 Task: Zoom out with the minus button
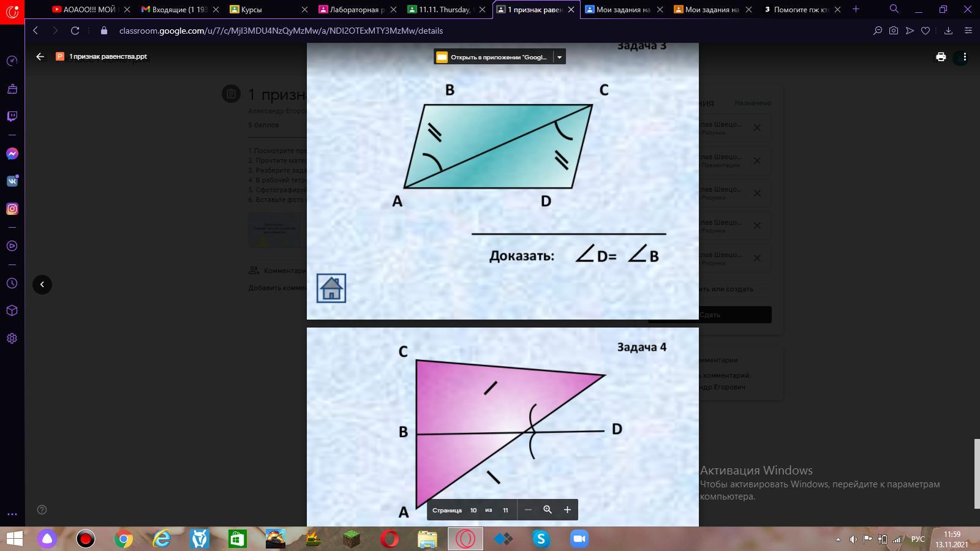[528, 510]
